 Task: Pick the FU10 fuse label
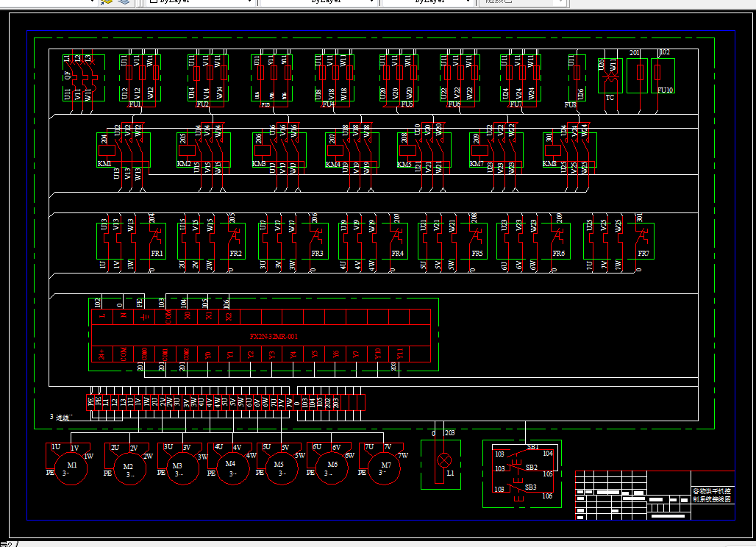click(666, 90)
